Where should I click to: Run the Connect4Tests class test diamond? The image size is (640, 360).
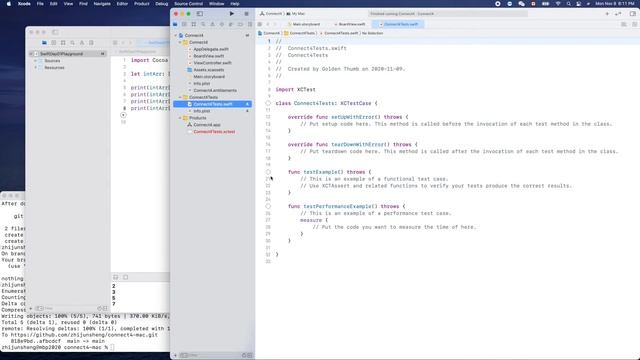(x=268, y=103)
